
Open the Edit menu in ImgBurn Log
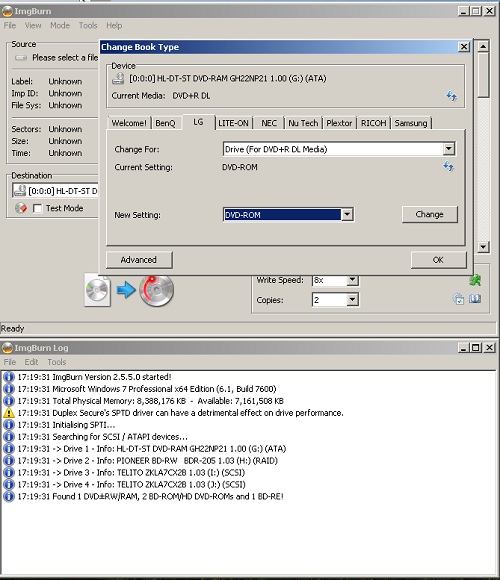pyautogui.click(x=31, y=362)
